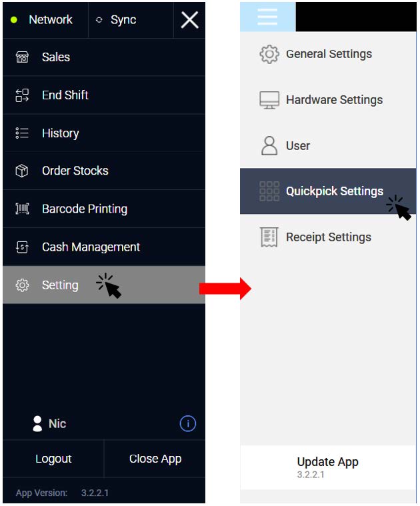Click the General Settings gear icon
This screenshot has width=420, height=506.
point(269,54)
